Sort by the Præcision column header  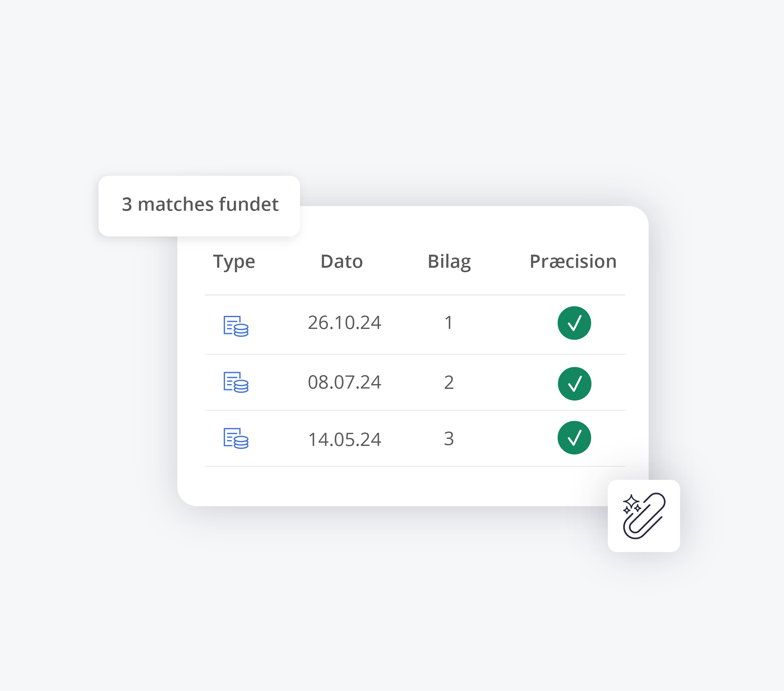pos(573,262)
